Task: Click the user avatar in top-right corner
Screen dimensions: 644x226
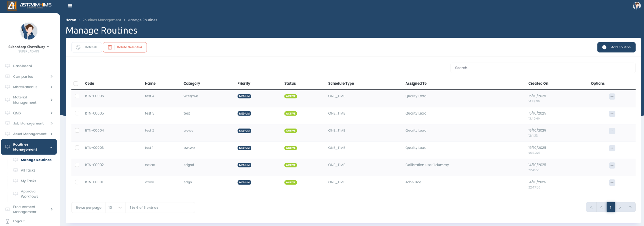Action: click(x=636, y=6)
